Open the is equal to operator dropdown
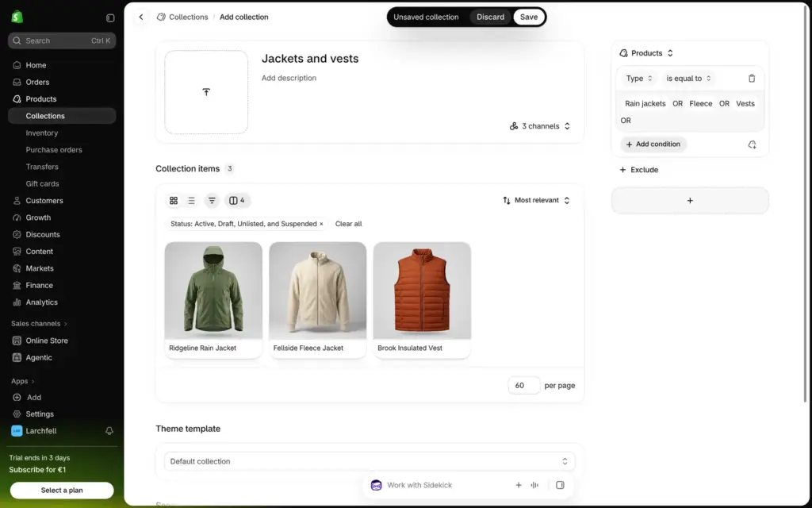Screen dimensions: 812x508 pyautogui.click(x=688, y=79)
